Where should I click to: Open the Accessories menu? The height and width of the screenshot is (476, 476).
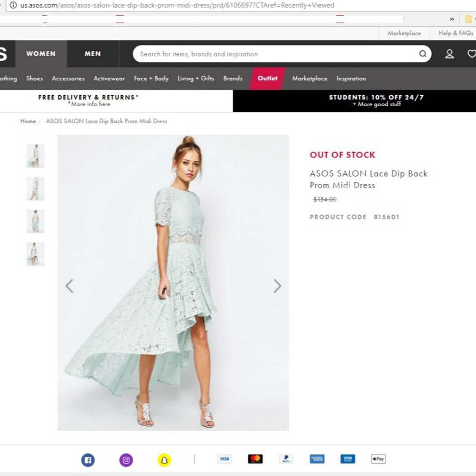tap(68, 79)
